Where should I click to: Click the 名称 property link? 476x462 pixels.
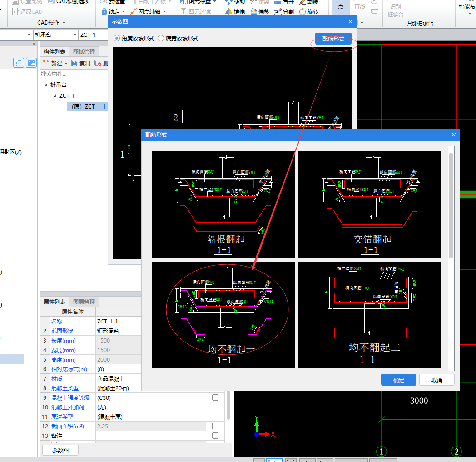tap(57, 321)
